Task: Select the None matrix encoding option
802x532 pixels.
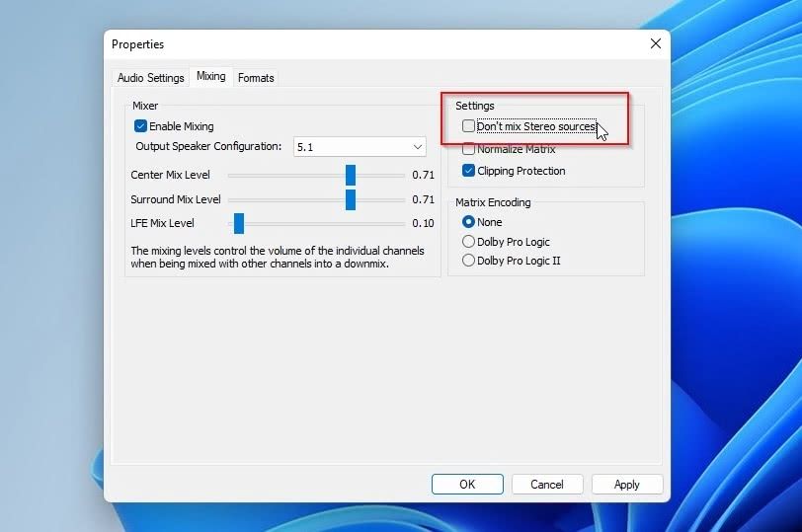Action: click(x=468, y=222)
